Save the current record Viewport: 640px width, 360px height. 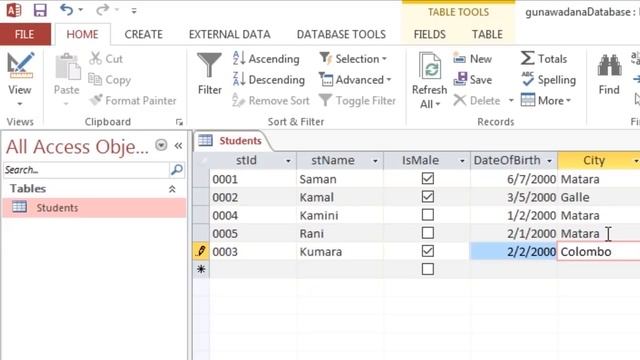coord(473,80)
